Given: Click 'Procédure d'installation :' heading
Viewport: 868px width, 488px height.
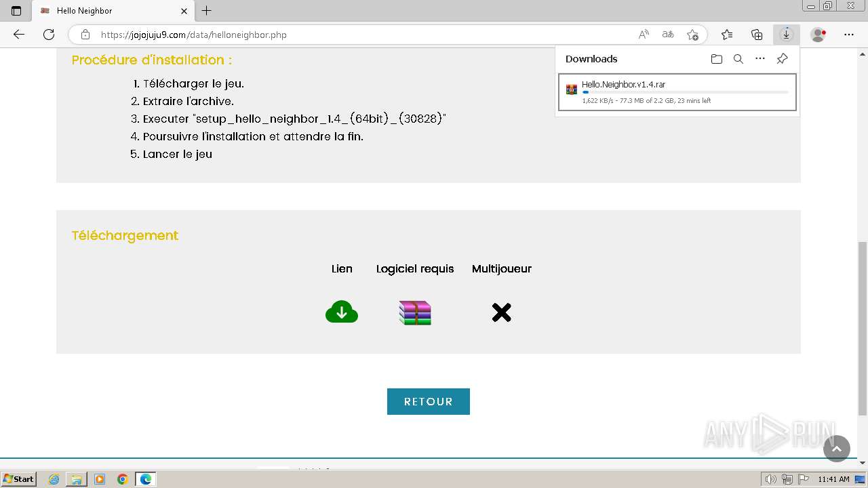Looking at the screenshot, I should 152,60.
